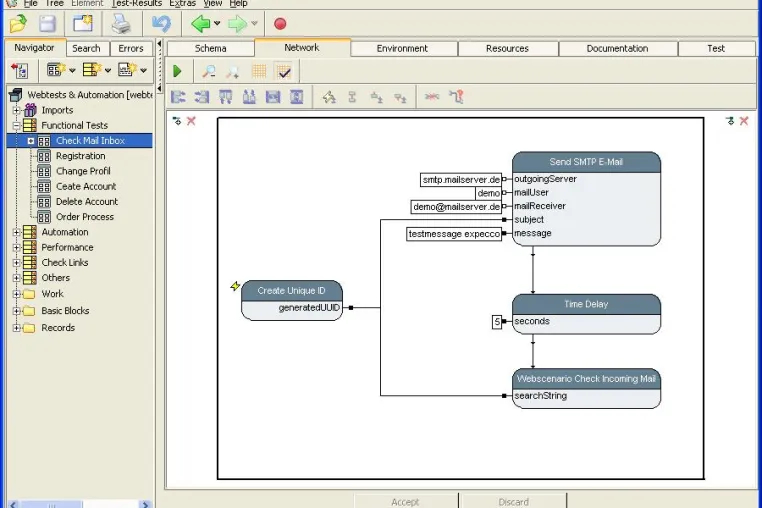Click the navigator horizontal scrollbar
This screenshot has width=762, height=508.
(x=79, y=505)
